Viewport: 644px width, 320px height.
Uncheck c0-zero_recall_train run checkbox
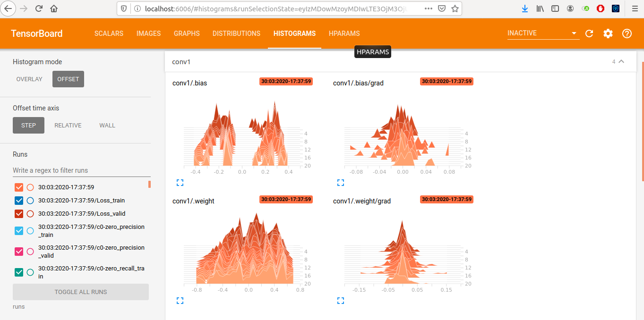coord(19,272)
